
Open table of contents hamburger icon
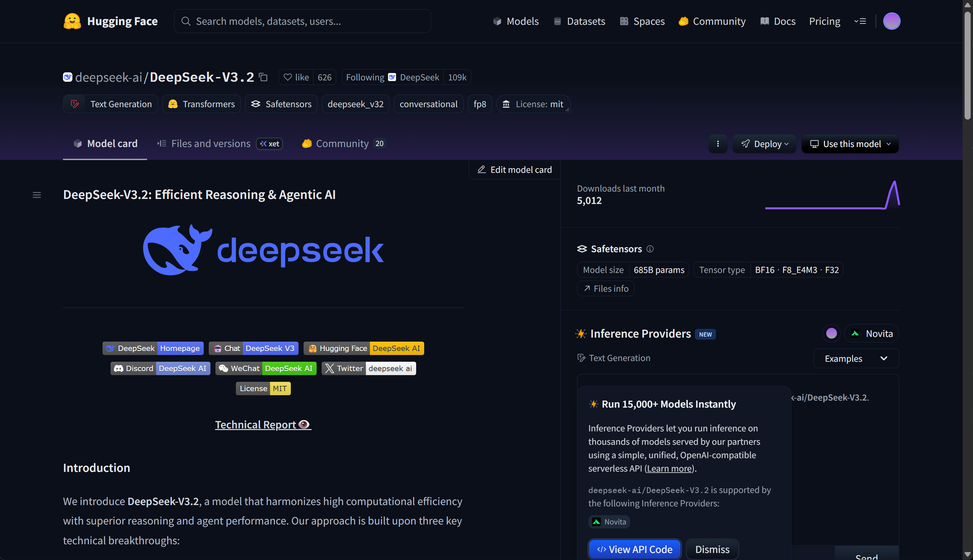37,195
